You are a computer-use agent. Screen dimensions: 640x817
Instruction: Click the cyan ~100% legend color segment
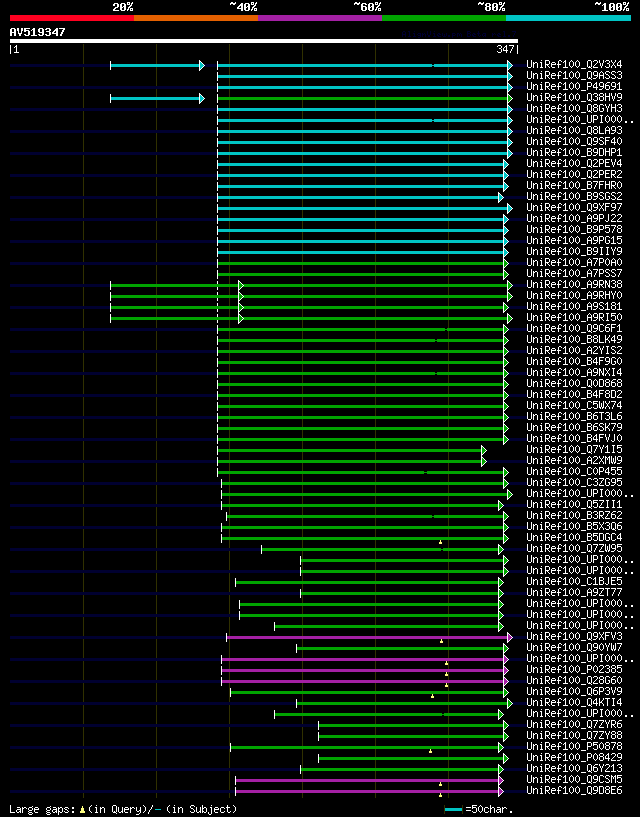568,18
